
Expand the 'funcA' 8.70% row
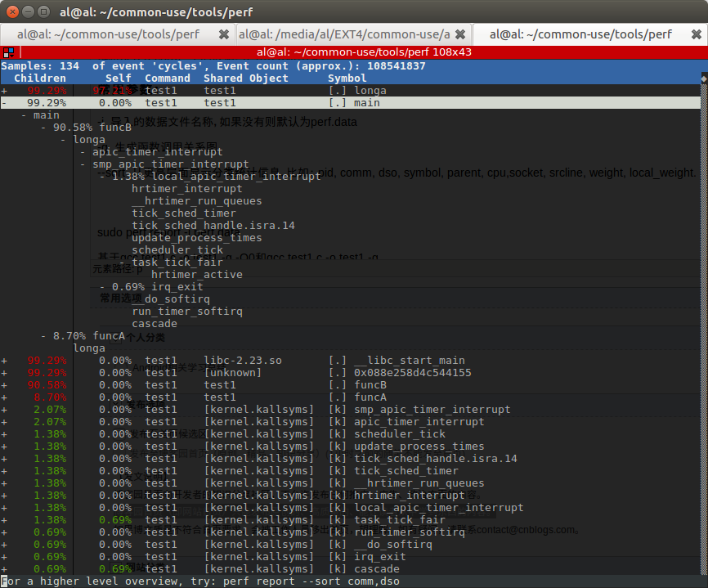(3, 397)
